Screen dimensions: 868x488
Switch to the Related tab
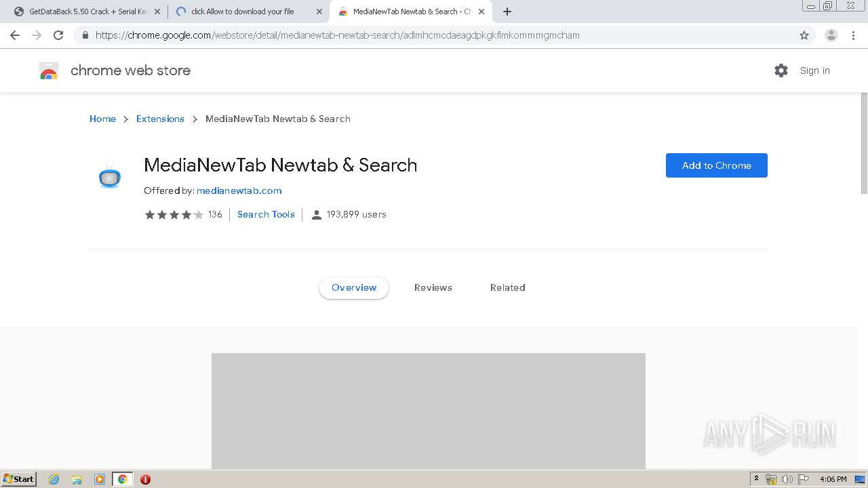coord(507,287)
